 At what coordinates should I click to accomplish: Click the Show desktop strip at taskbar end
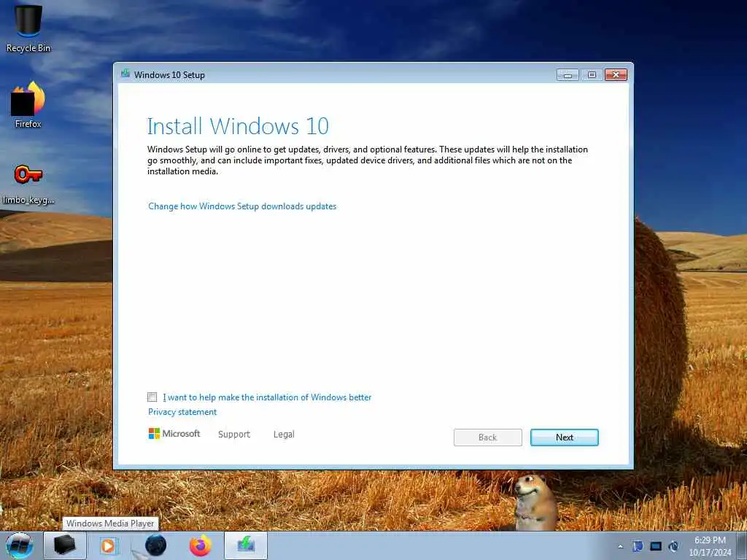coord(743,545)
